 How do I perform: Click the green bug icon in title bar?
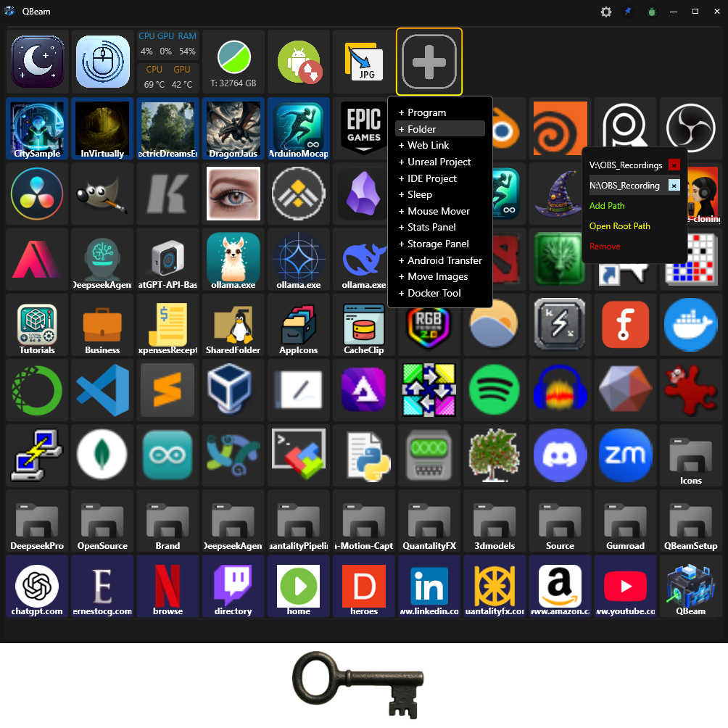coord(651,12)
